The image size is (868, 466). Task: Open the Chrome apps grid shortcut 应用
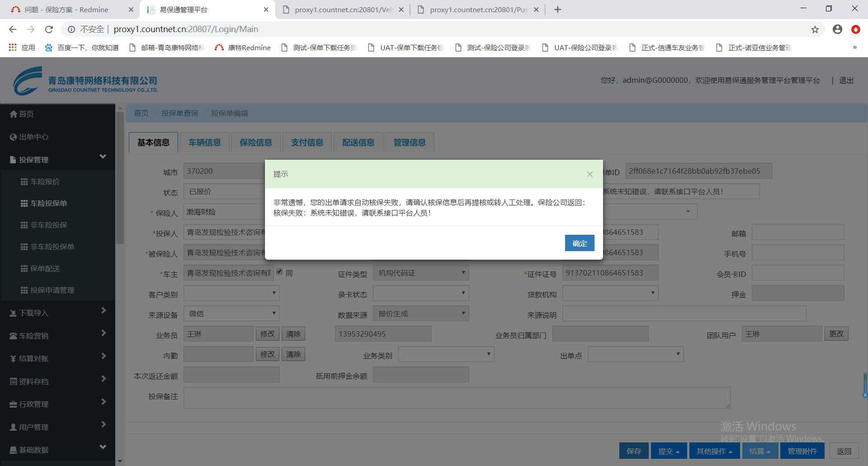point(13,48)
